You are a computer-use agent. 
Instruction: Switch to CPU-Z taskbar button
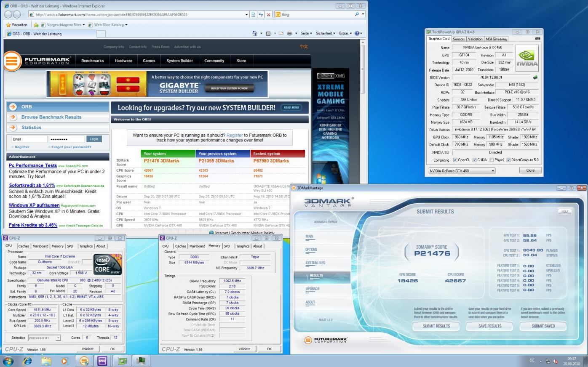pyautogui.click(x=102, y=361)
